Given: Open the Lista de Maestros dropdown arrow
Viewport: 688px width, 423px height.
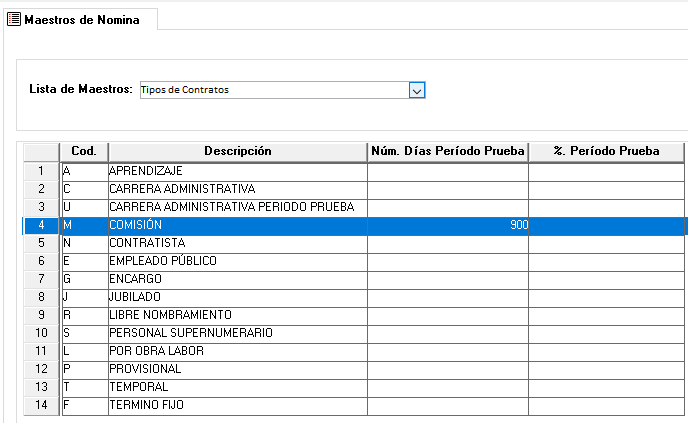Looking at the screenshot, I should click(x=418, y=90).
